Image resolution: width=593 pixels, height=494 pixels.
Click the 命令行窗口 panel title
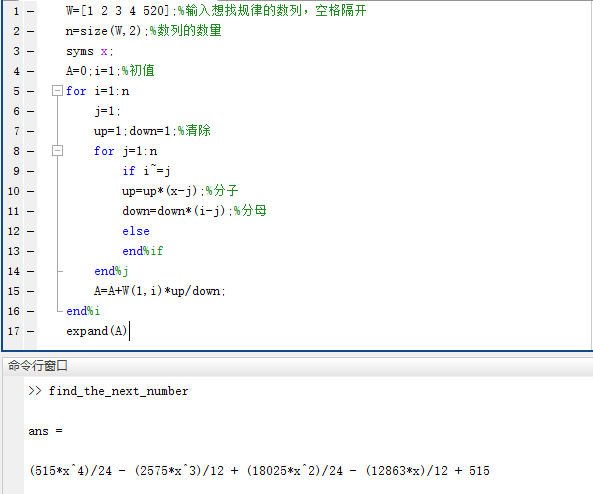pos(37,366)
